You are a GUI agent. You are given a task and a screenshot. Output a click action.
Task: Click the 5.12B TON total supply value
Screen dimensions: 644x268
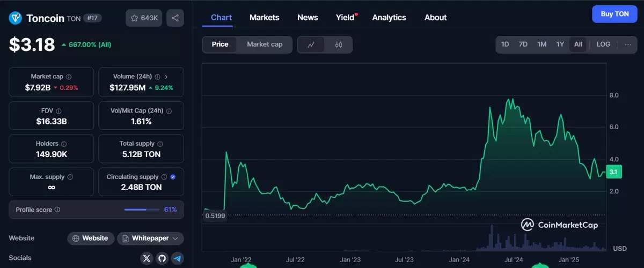[x=141, y=154]
